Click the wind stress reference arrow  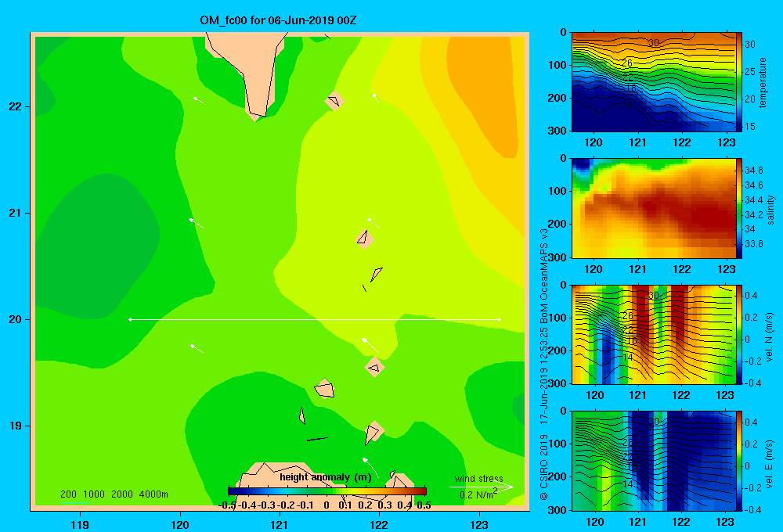[481, 487]
